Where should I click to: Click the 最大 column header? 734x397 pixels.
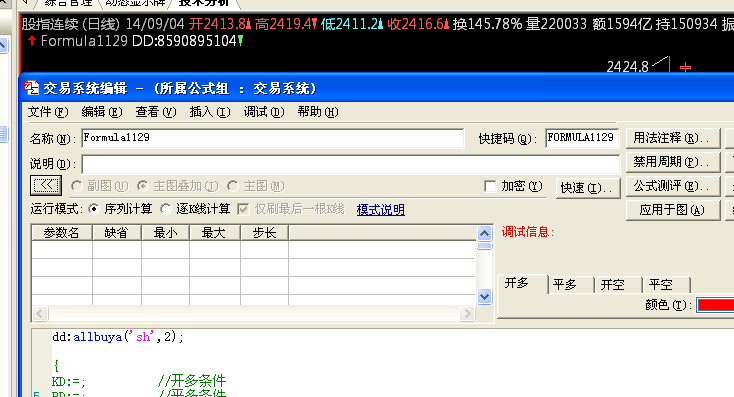pos(215,233)
